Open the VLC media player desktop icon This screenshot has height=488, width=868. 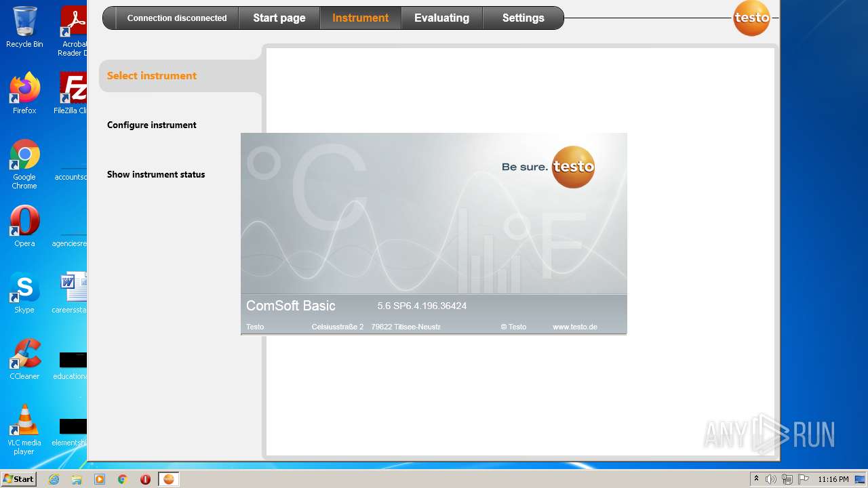coord(24,430)
